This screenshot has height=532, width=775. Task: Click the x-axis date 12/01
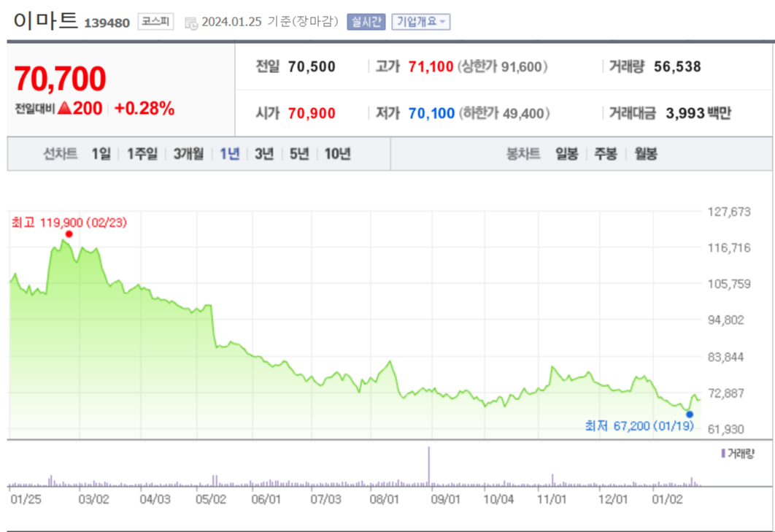tap(613, 499)
